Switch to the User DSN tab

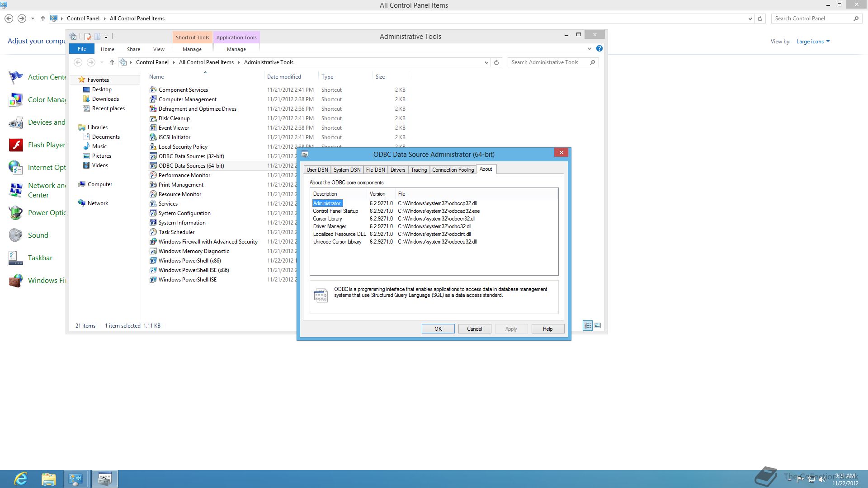[317, 170]
